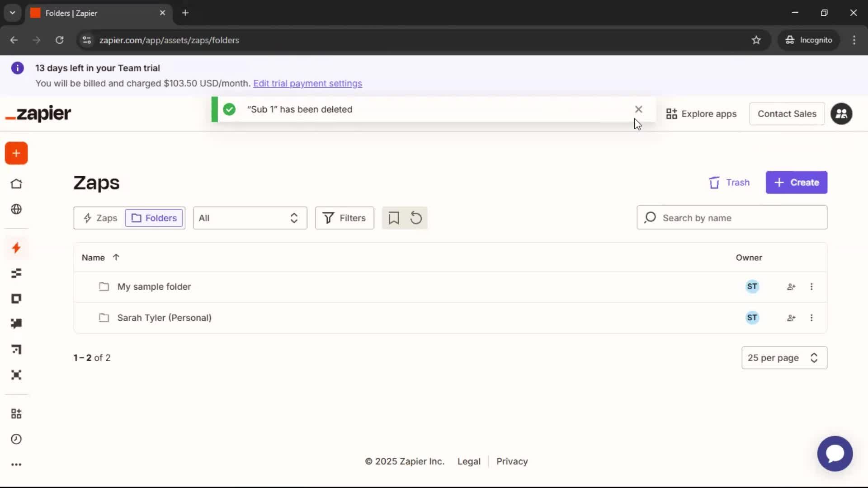Image resolution: width=868 pixels, height=488 pixels.
Task: Open the Chatbots icon in sidebar
Action: click(x=16, y=324)
